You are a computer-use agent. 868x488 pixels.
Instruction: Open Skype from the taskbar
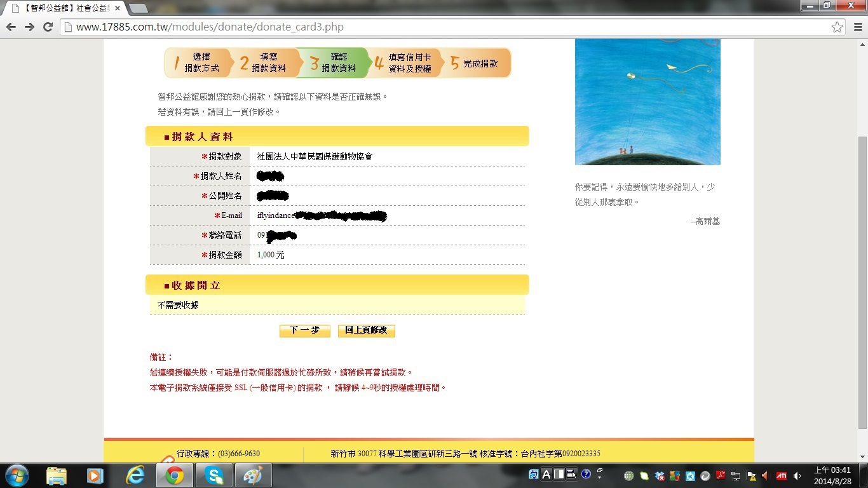214,475
